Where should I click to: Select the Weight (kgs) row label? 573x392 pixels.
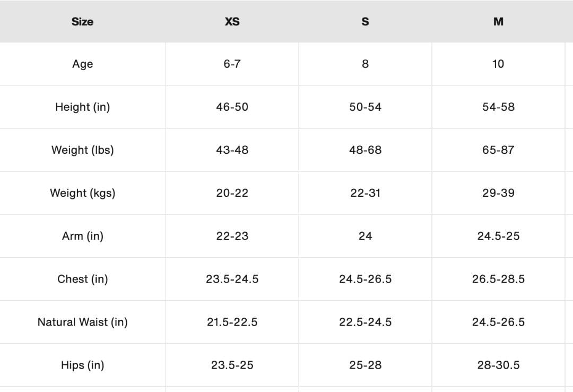[x=82, y=193]
